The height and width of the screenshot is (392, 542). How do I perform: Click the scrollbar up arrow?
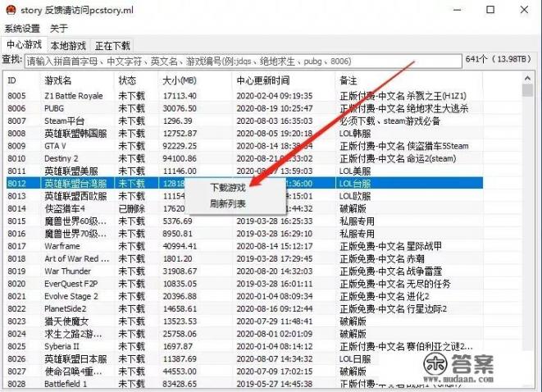point(527,79)
